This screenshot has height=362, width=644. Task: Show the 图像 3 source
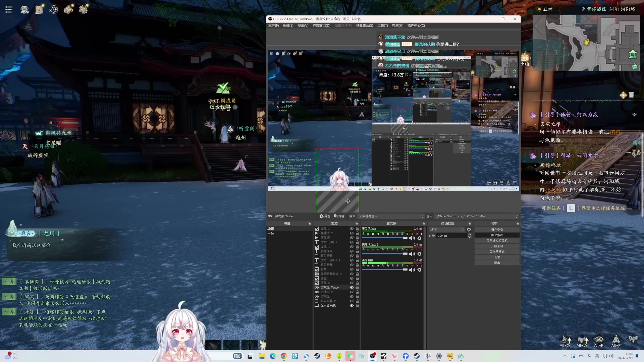point(352,229)
